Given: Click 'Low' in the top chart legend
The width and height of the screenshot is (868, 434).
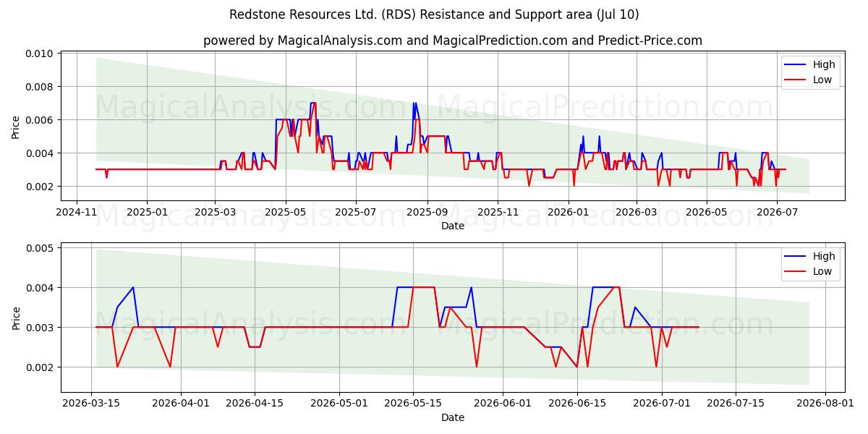Looking at the screenshot, I should pos(822,80).
